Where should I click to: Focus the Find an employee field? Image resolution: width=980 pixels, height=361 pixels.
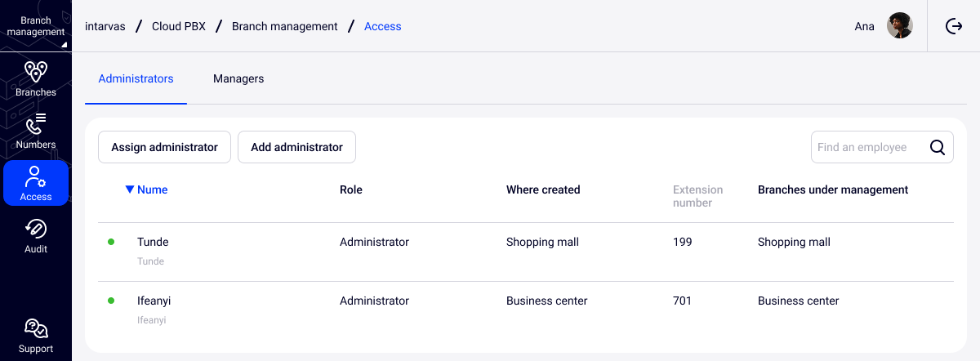[867, 148]
